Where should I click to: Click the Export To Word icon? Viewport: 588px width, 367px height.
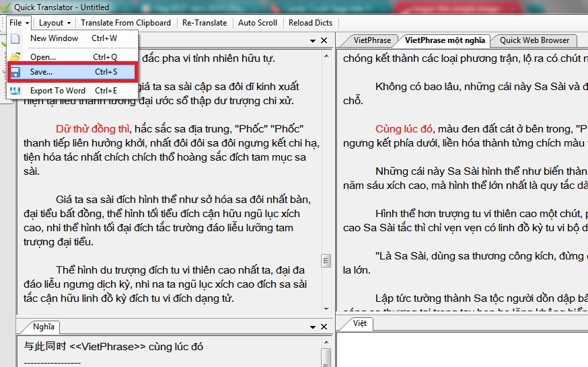[x=15, y=91]
